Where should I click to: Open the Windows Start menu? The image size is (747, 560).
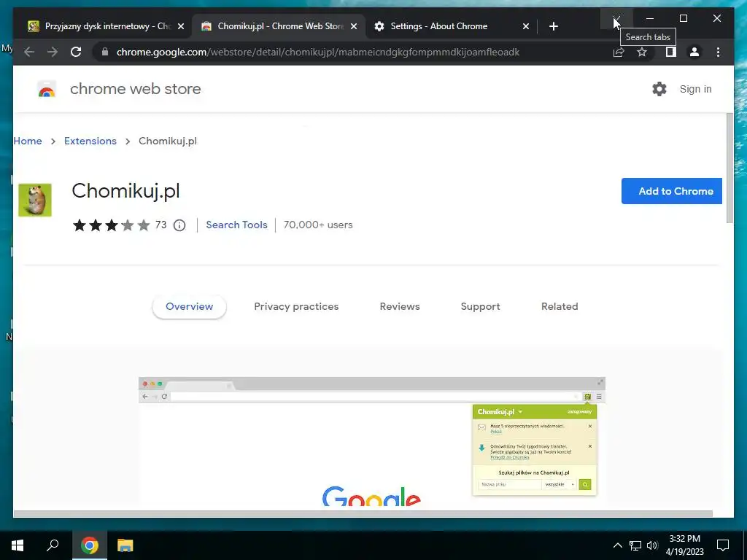tap(18, 545)
